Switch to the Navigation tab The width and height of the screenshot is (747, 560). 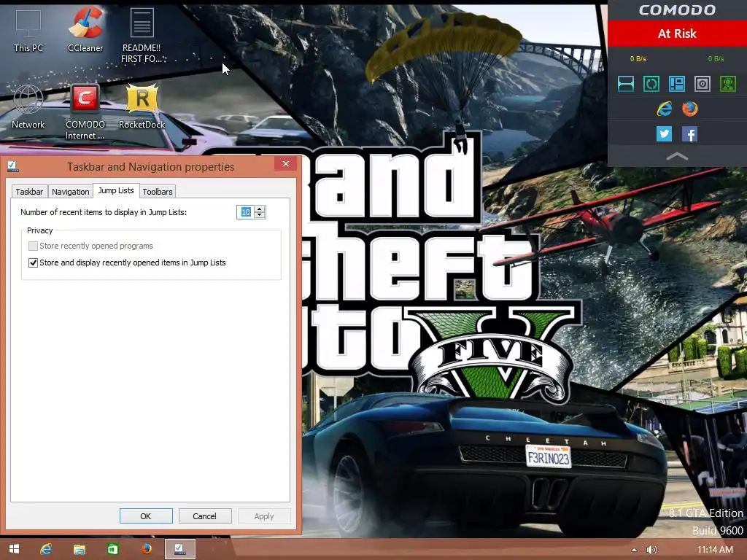click(71, 192)
